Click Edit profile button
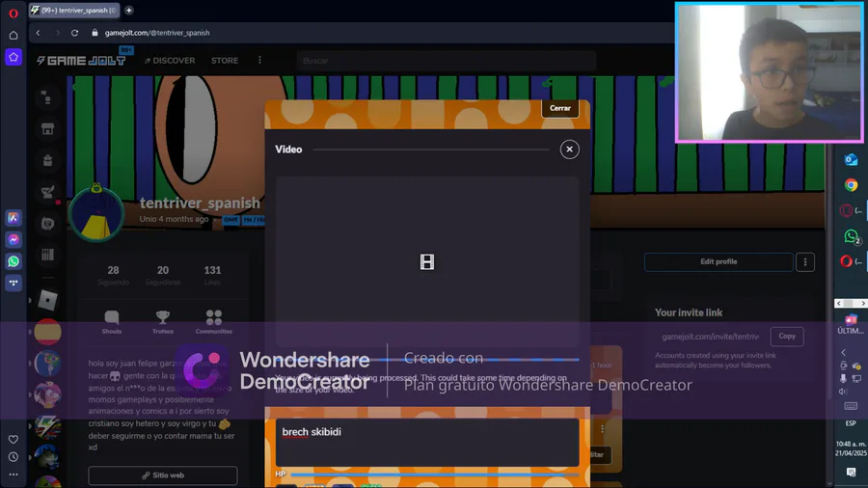This screenshot has height=488, width=868. point(719,261)
